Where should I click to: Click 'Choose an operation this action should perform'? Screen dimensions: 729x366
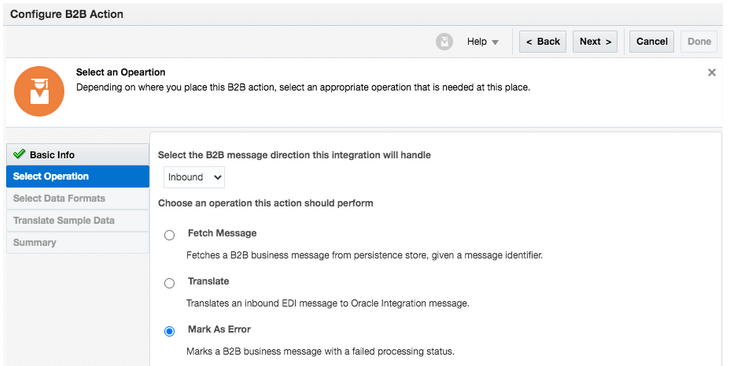coord(265,203)
